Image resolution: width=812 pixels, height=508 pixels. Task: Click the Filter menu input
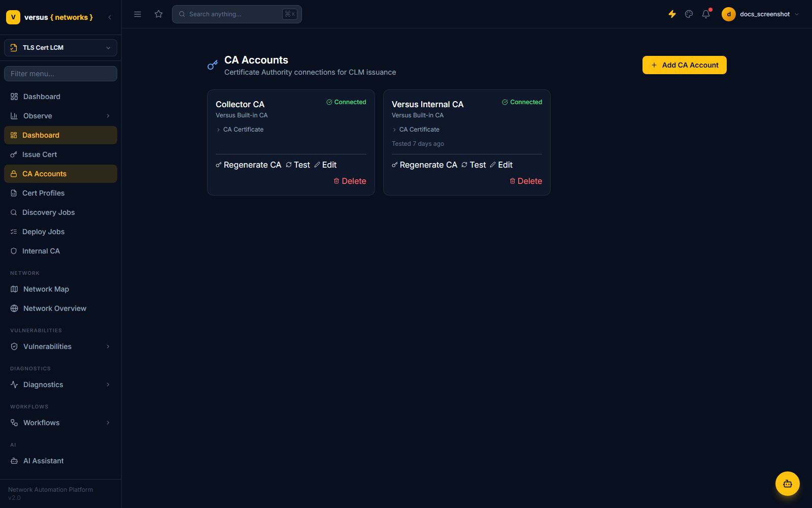(61, 74)
